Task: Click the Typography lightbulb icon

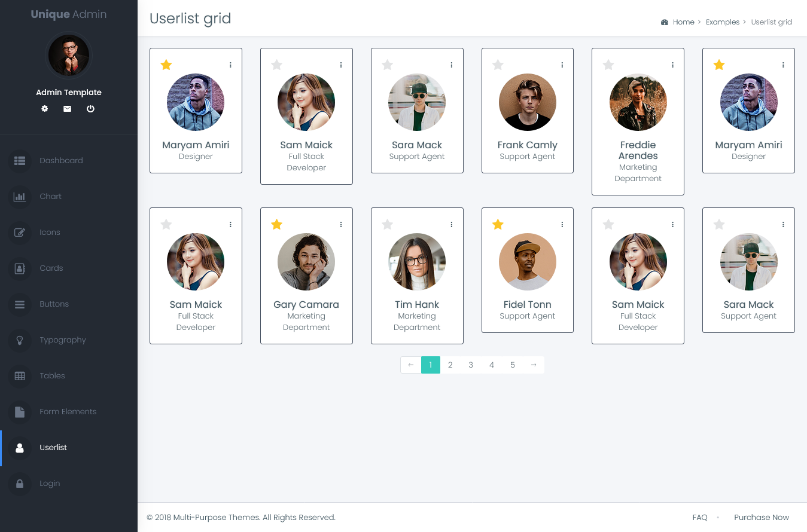Action: pyautogui.click(x=20, y=340)
